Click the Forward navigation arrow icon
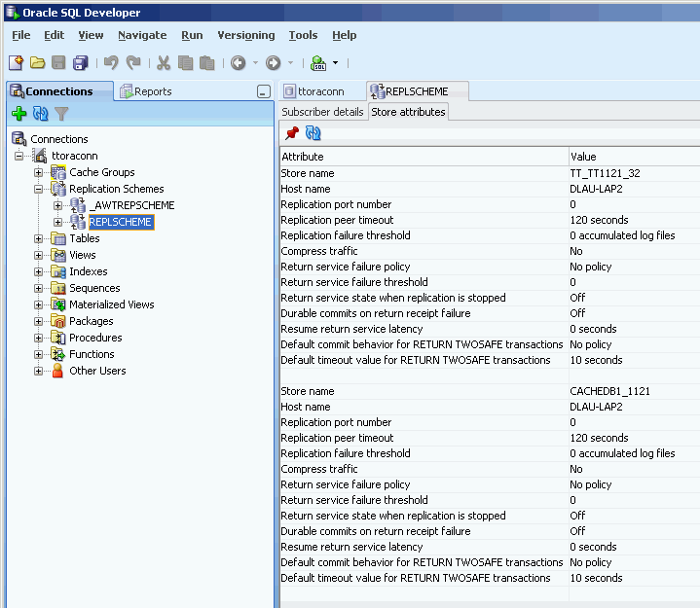This screenshot has width=700, height=608. click(274, 63)
